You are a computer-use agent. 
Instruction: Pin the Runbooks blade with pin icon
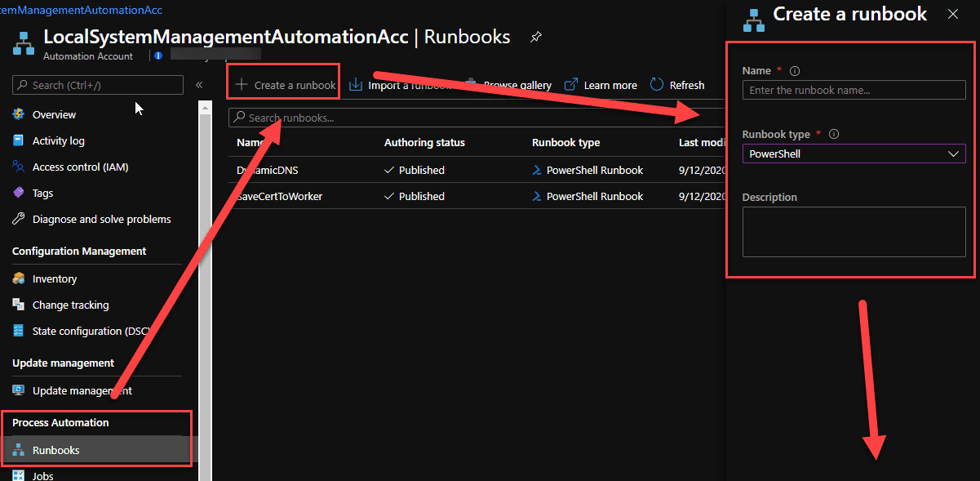tap(536, 37)
